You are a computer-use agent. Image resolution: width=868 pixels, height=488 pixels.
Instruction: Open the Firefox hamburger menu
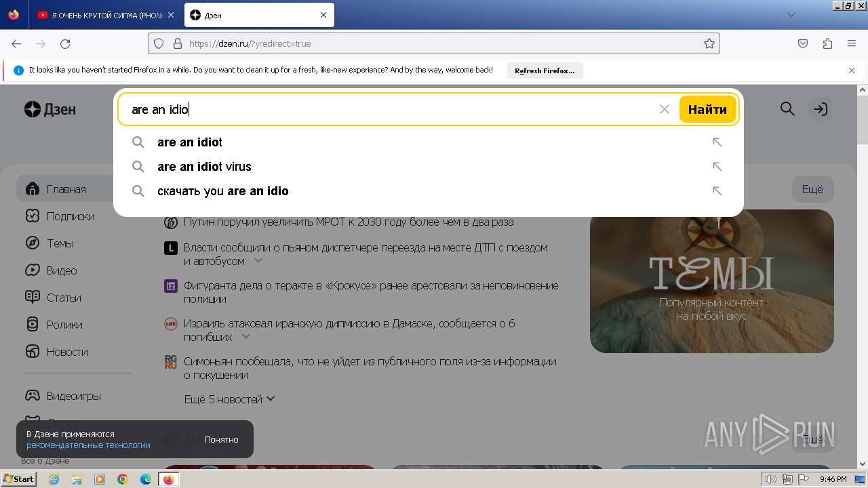tap(852, 43)
